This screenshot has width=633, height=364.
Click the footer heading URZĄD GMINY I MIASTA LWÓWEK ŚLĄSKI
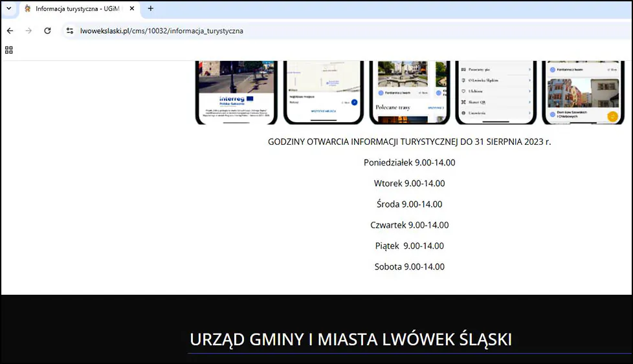(351, 339)
